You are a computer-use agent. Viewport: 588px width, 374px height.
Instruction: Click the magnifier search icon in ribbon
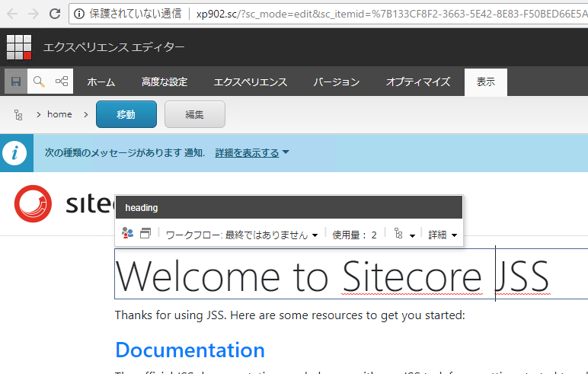click(39, 82)
